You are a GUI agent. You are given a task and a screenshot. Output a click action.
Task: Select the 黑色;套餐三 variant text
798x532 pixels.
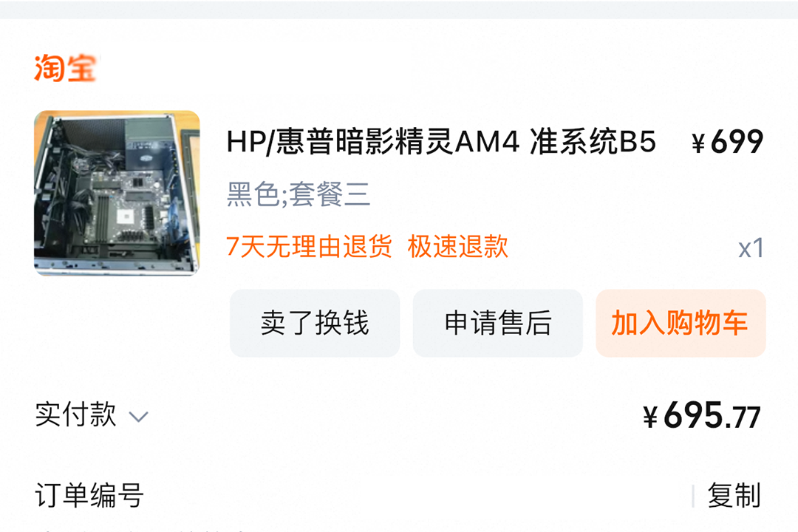(x=299, y=194)
